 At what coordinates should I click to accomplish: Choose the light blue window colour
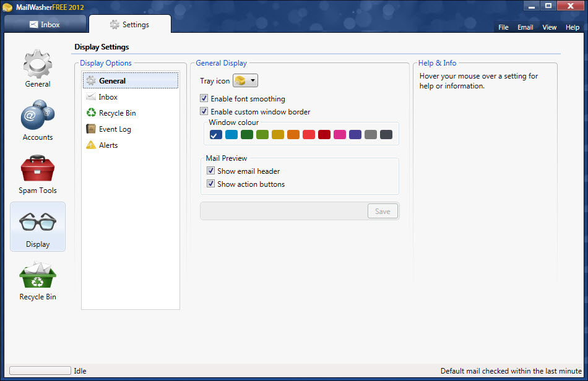(231, 134)
